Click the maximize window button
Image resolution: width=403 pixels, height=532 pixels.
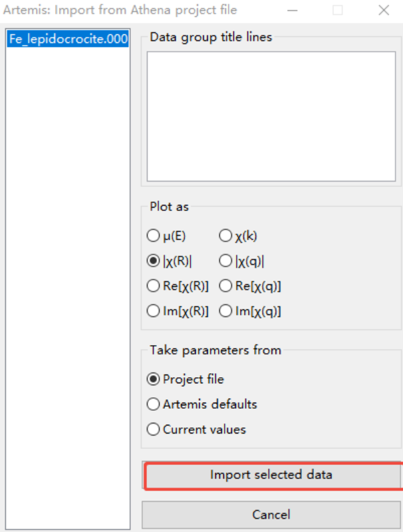(338, 11)
